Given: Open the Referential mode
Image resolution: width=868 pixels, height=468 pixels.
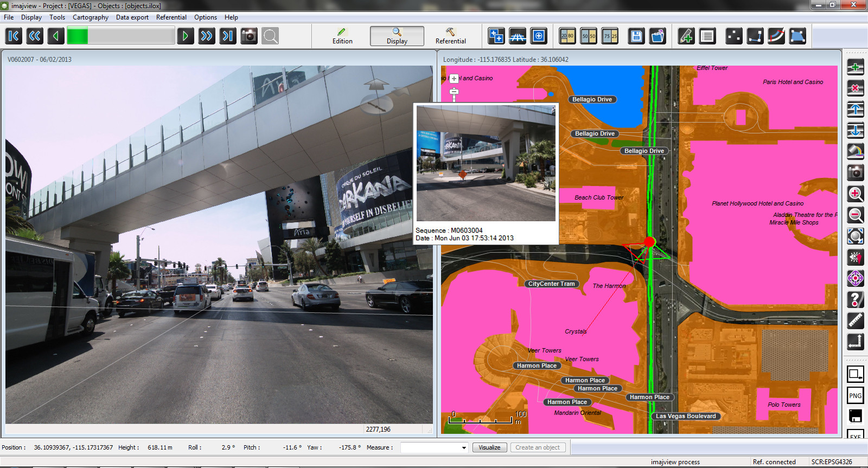Looking at the screenshot, I should (451, 36).
